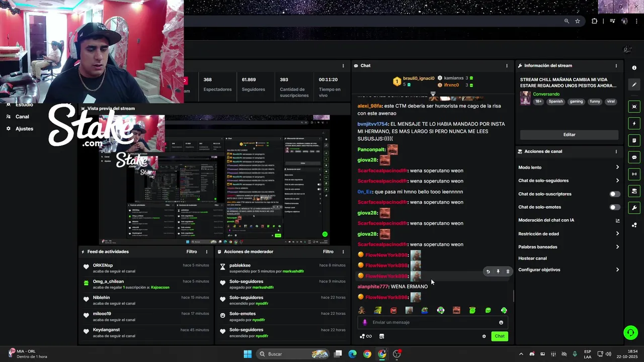The image size is (644, 362).
Task: Open the green headset support button
Action: point(630,333)
